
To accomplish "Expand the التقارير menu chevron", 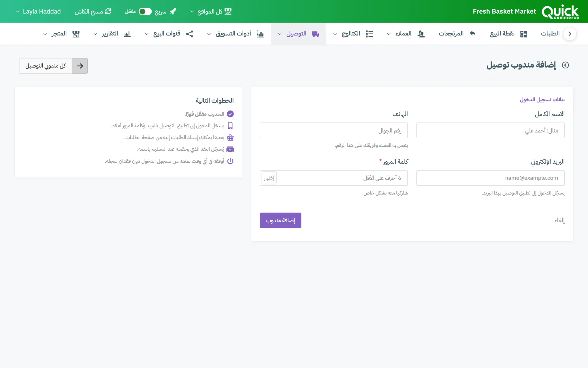I will pos(95,34).
